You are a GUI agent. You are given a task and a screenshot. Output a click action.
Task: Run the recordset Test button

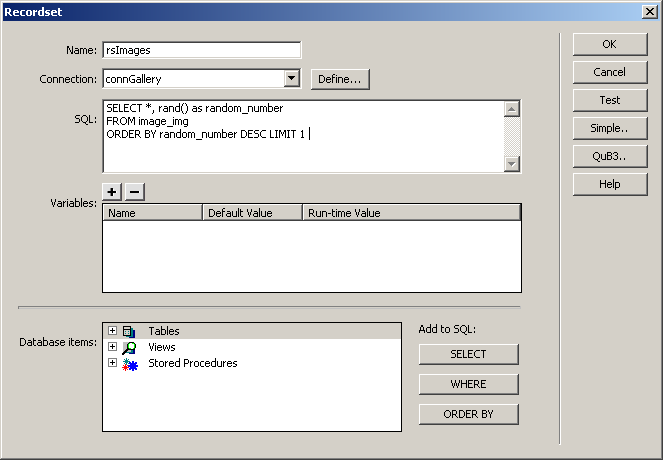click(609, 100)
